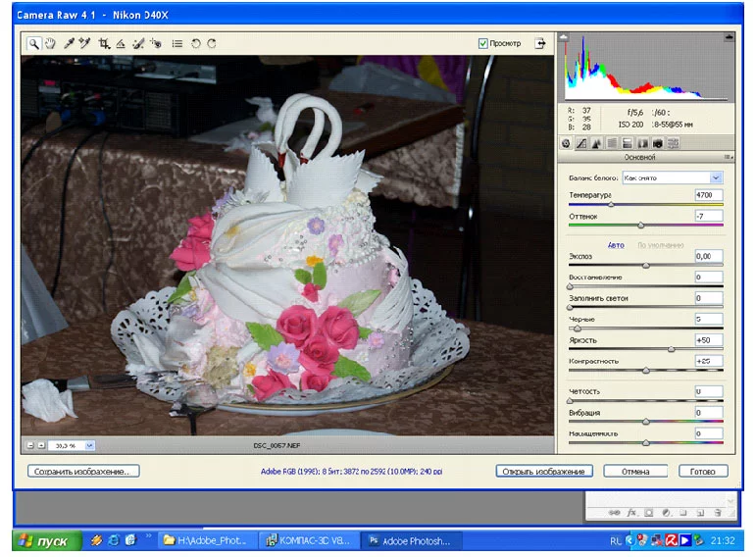Switch to КОМПАС-3D taskbar window

tap(310, 541)
